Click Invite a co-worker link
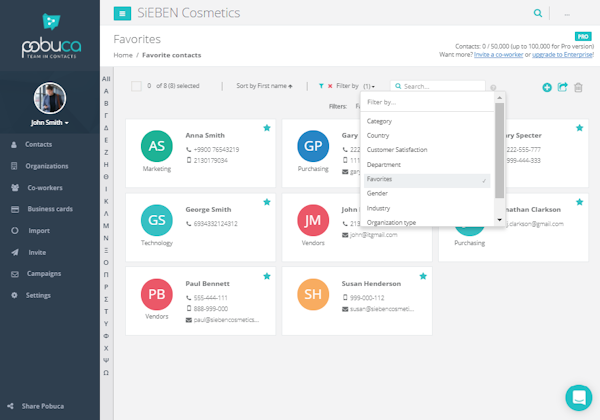 point(498,55)
